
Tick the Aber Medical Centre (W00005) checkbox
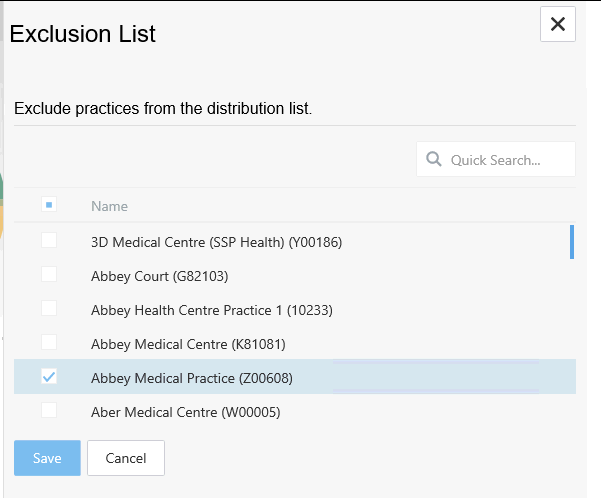49,410
